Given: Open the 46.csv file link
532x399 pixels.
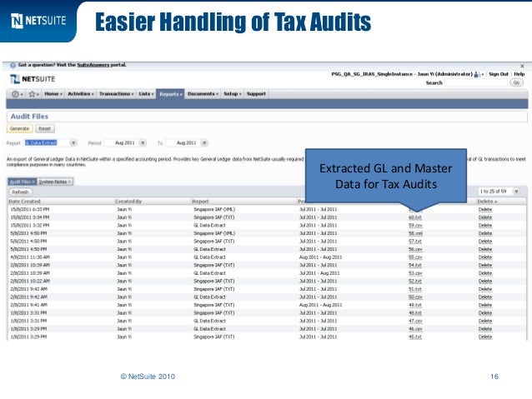Looking at the screenshot, I should pyautogui.click(x=415, y=329).
